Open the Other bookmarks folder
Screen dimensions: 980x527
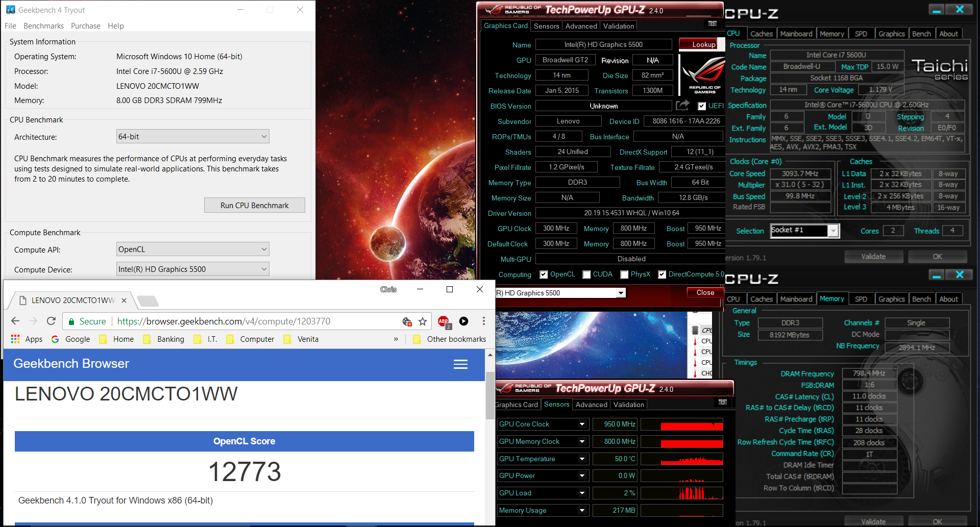[x=449, y=339]
